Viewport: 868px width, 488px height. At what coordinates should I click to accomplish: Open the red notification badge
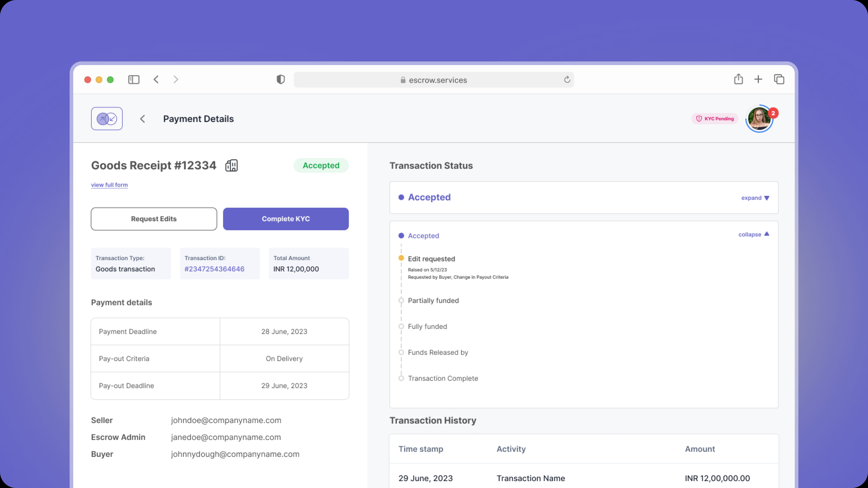[773, 113]
